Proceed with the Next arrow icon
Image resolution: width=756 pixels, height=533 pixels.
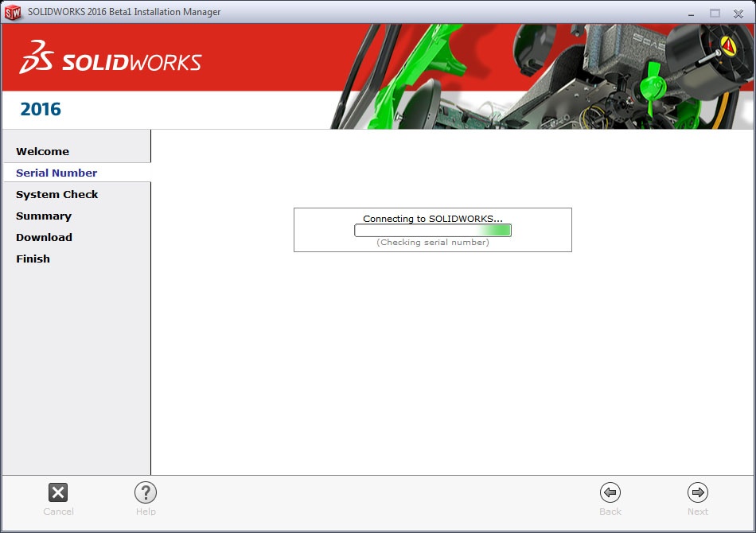pos(698,492)
